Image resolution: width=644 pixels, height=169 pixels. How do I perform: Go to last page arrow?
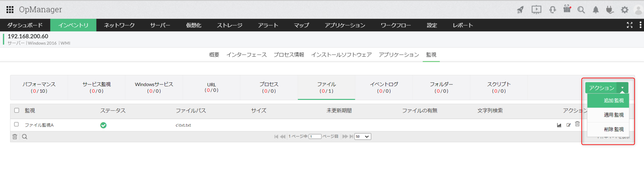click(351, 136)
